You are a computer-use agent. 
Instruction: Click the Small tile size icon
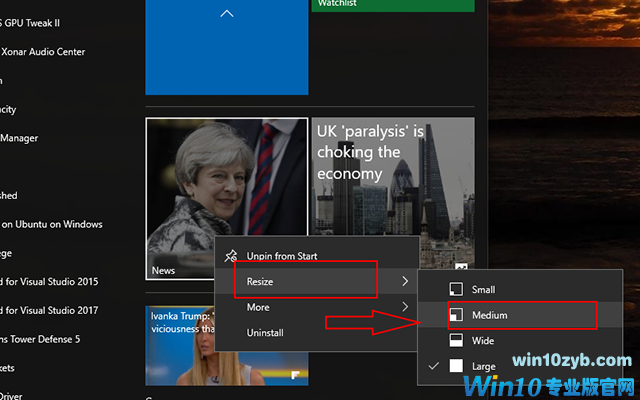click(x=456, y=289)
